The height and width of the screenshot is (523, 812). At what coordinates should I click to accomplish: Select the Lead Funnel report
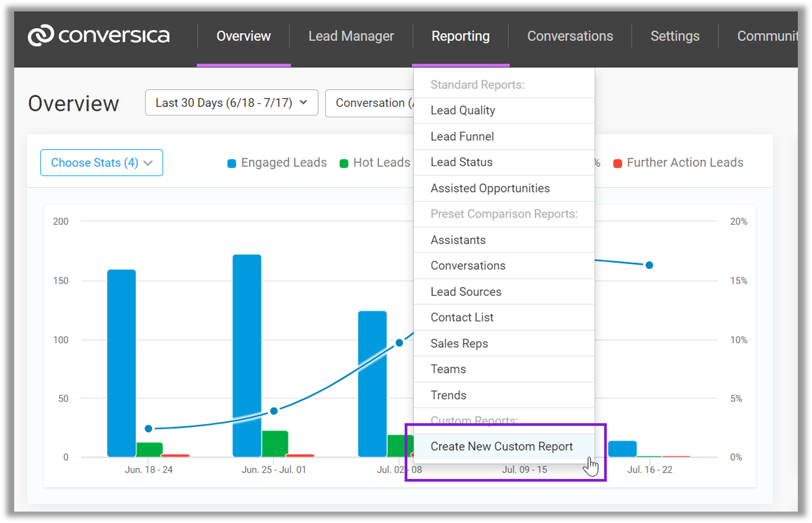click(504, 137)
